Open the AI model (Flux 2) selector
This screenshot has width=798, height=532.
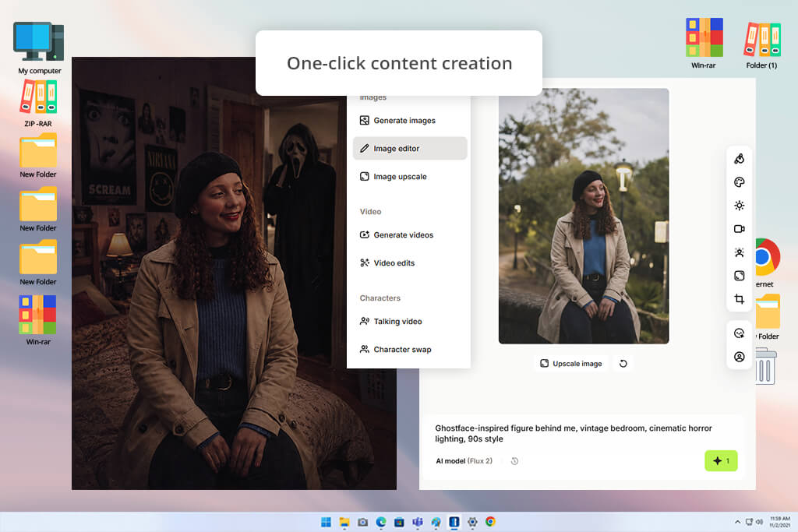point(464,461)
